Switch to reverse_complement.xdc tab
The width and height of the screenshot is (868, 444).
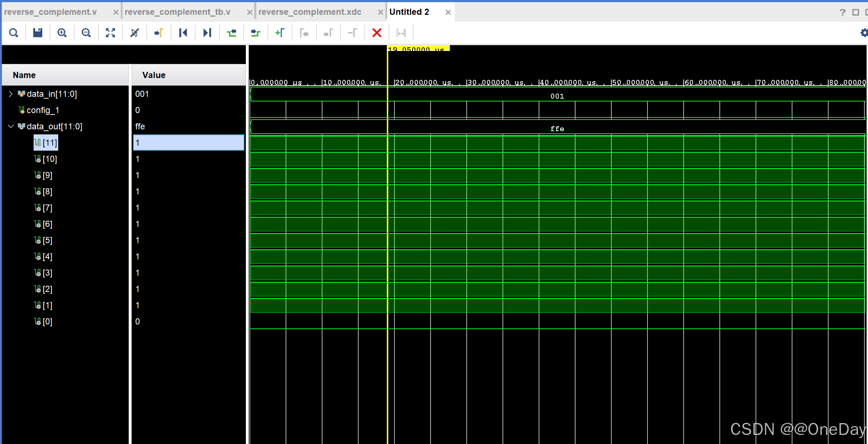pos(310,12)
